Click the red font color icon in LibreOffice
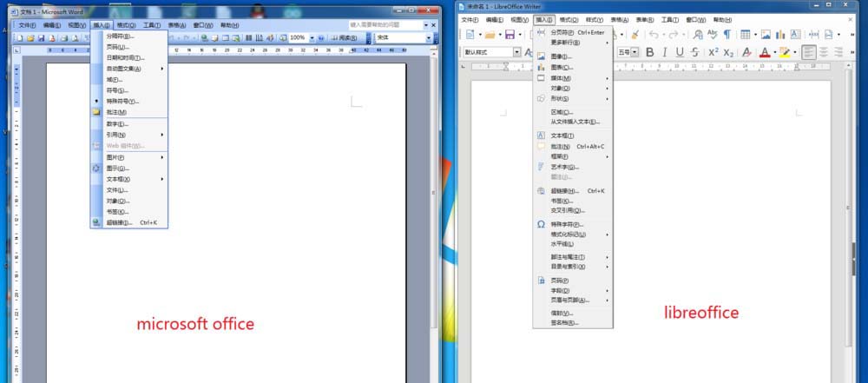 point(765,52)
